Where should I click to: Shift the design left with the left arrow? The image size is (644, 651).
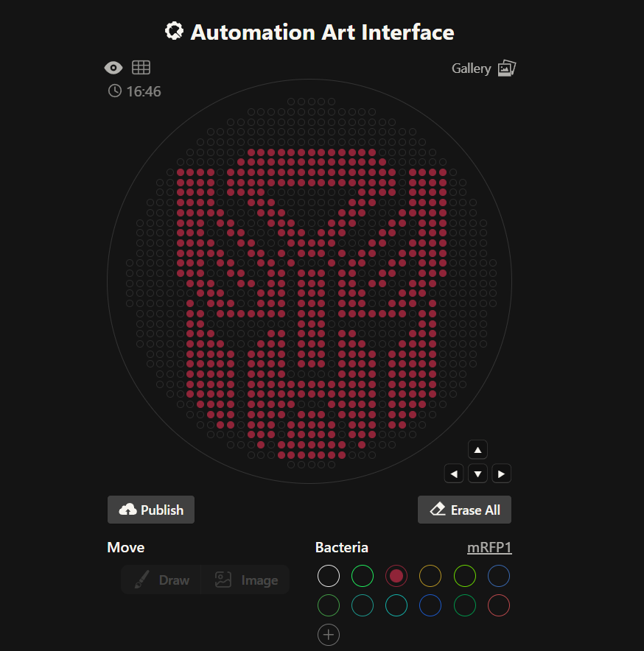point(454,474)
